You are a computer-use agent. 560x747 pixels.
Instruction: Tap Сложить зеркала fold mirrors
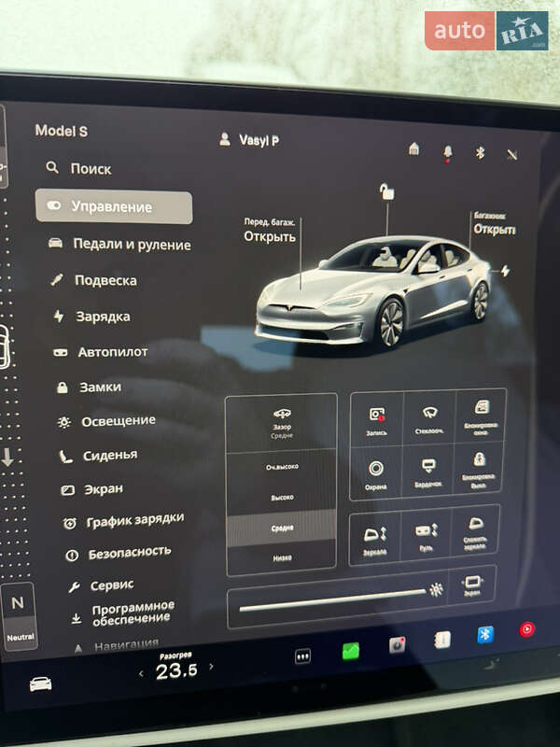(x=475, y=532)
